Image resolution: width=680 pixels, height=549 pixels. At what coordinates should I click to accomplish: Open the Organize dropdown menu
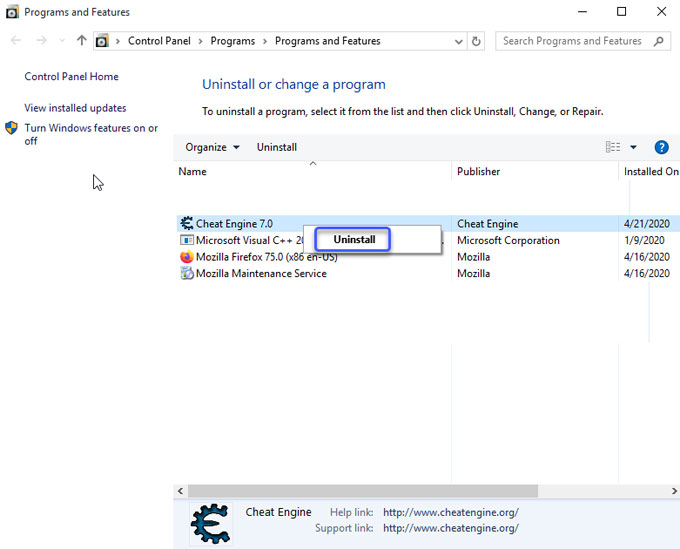(212, 147)
